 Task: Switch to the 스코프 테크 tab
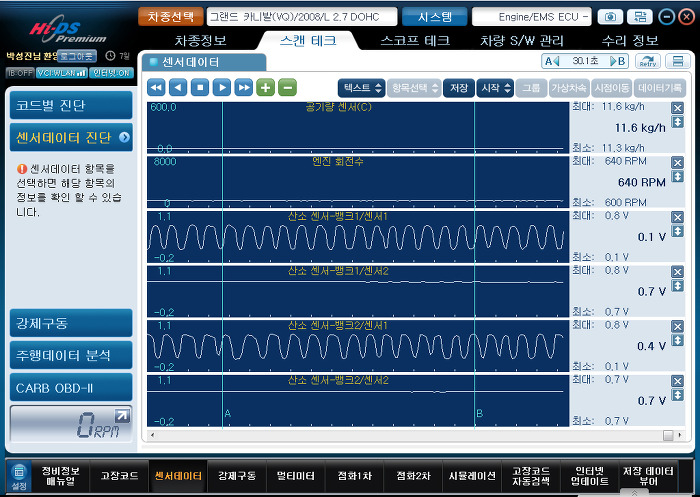pos(414,41)
